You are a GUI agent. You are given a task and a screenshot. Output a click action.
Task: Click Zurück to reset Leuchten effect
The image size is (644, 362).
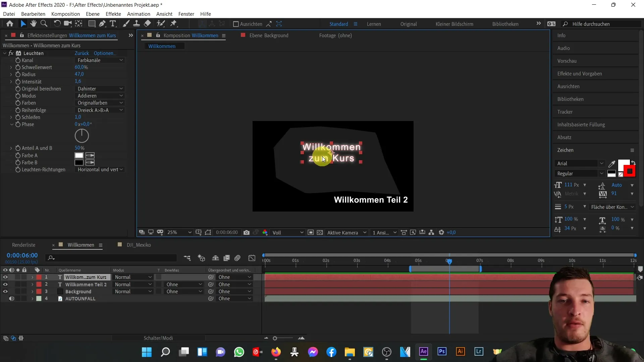pyautogui.click(x=82, y=53)
